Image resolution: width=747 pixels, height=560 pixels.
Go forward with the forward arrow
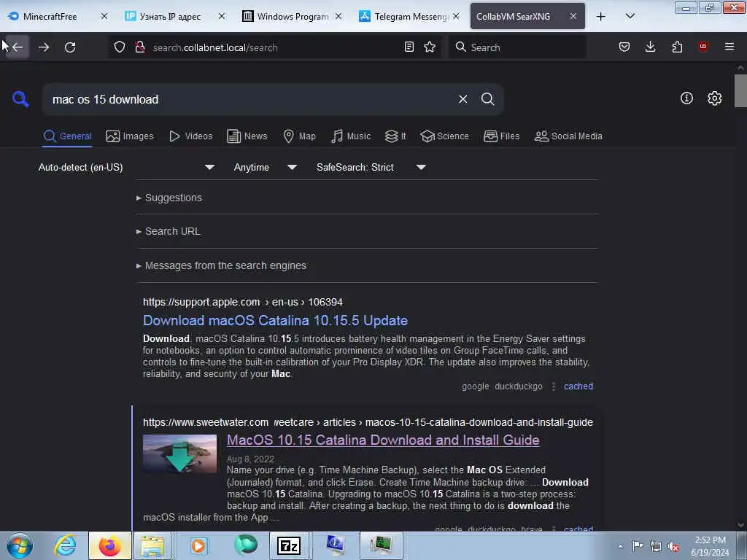pos(44,47)
